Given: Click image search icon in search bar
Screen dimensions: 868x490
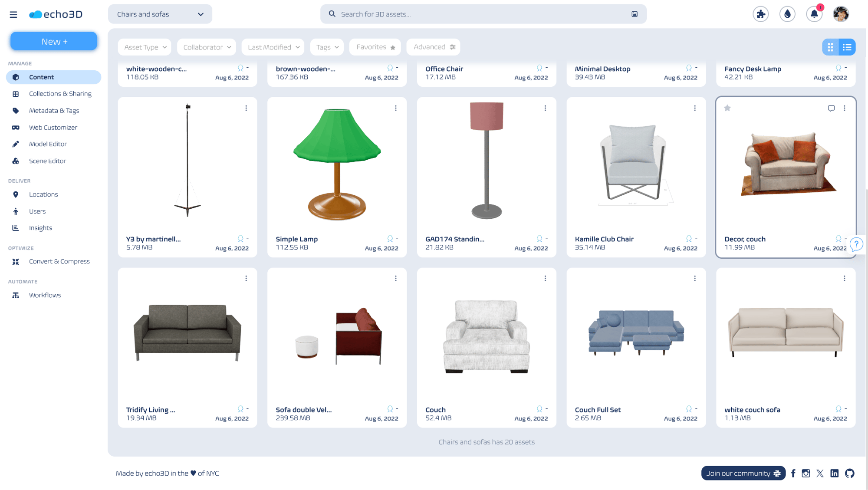Looking at the screenshot, I should point(635,14).
